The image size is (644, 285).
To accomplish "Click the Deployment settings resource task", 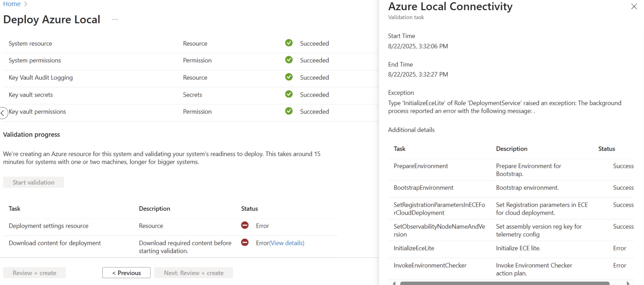I will 48,226.
